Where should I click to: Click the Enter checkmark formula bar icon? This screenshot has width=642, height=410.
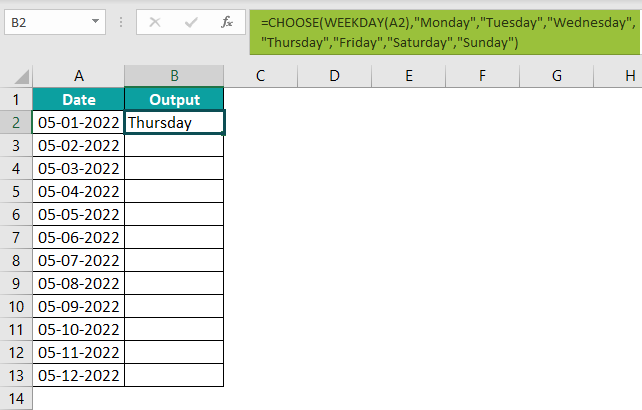click(191, 22)
